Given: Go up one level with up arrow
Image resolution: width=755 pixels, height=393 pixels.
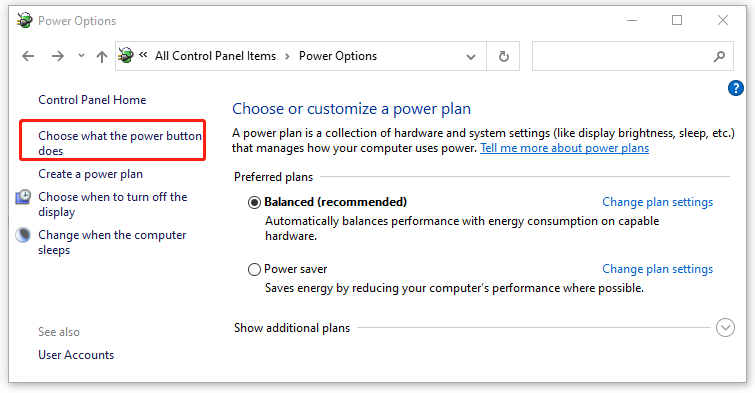Looking at the screenshot, I should point(102,56).
